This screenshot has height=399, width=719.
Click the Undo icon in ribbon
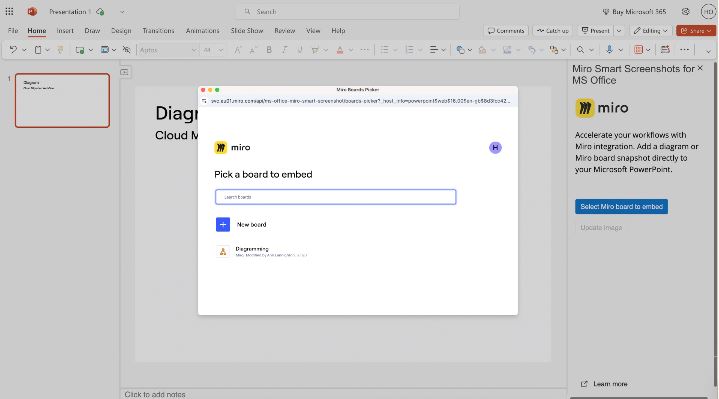13,50
